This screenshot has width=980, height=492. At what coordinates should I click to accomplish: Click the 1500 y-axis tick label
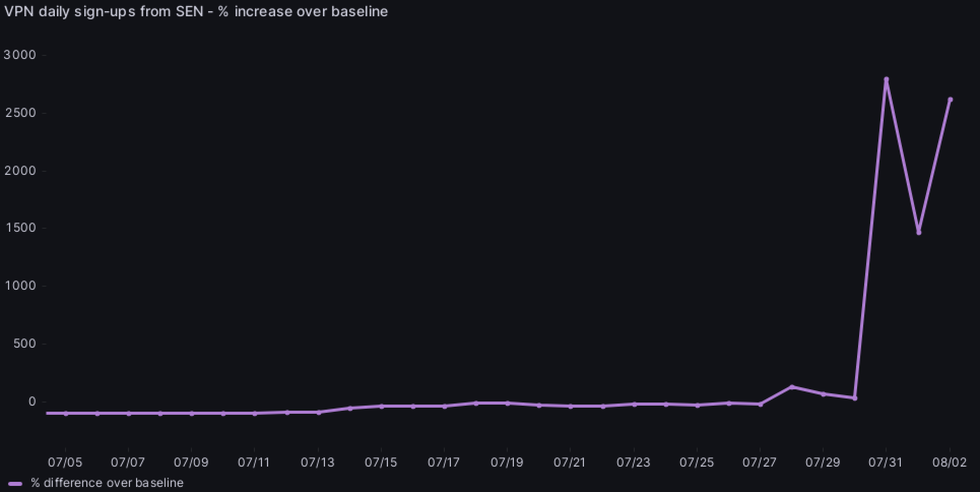pyautogui.click(x=20, y=228)
